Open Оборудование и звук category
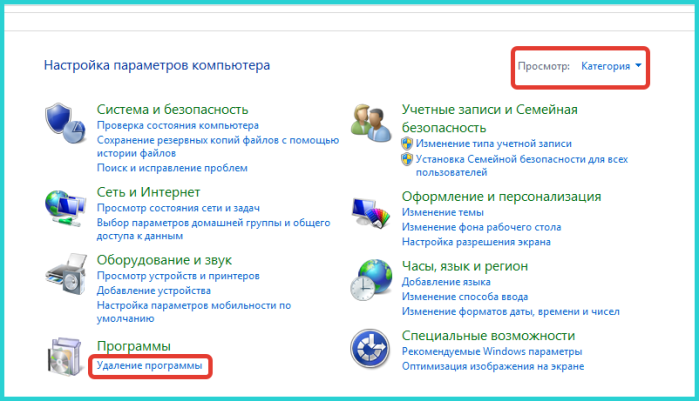Screen dimensions: 699x401 click(164, 260)
